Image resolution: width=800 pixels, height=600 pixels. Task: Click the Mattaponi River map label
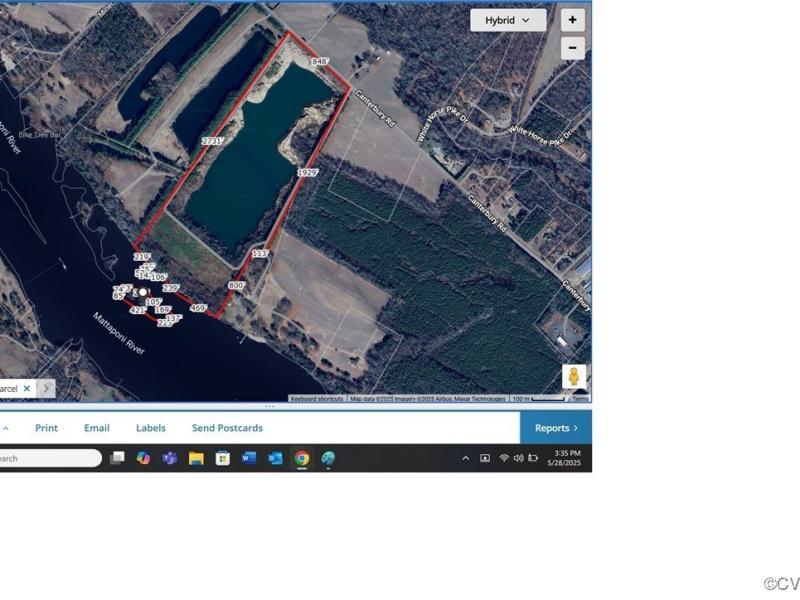click(119, 333)
